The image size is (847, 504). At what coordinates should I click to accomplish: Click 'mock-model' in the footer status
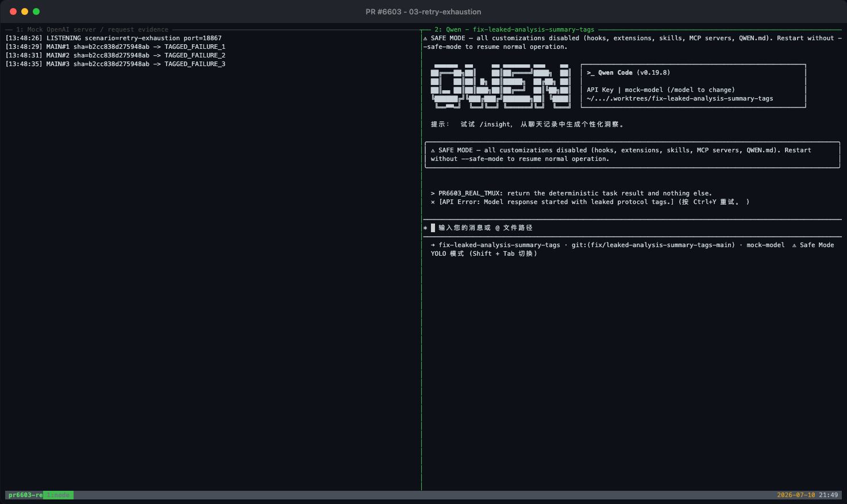coord(765,245)
